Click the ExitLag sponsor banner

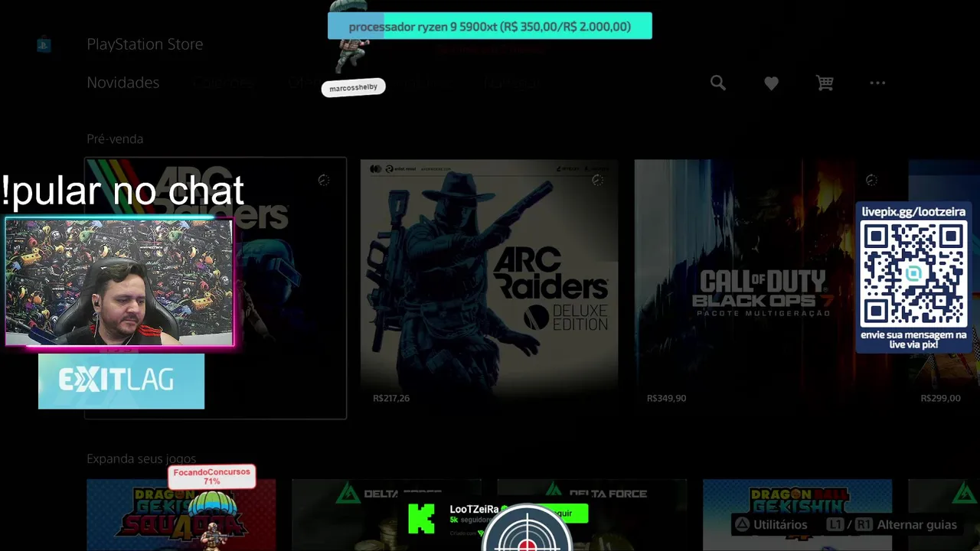[x=121, y=380]
